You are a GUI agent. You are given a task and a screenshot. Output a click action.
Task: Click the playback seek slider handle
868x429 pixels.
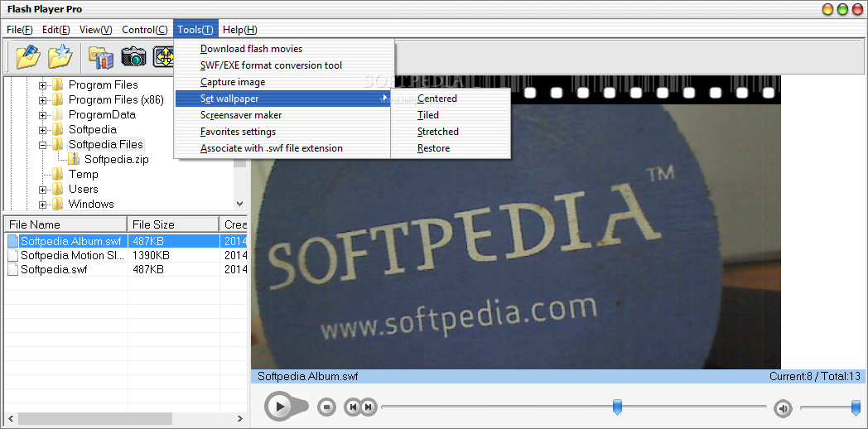[617, 407]
